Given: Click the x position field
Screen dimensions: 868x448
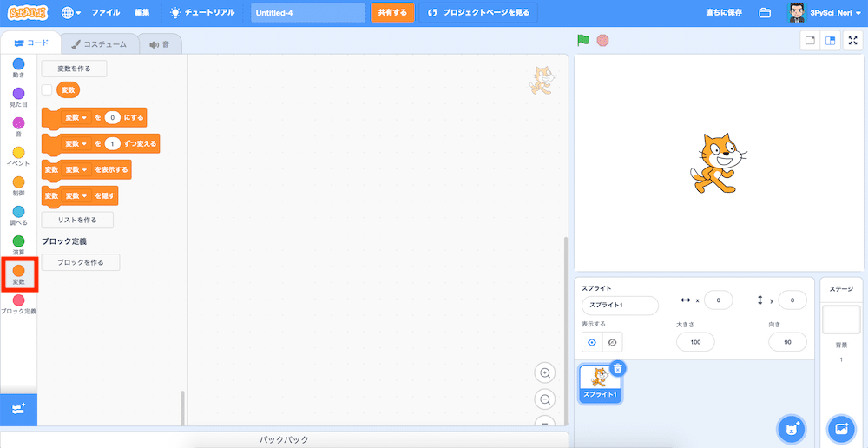Looking at the screenshot, I should (x=718, y=300).
